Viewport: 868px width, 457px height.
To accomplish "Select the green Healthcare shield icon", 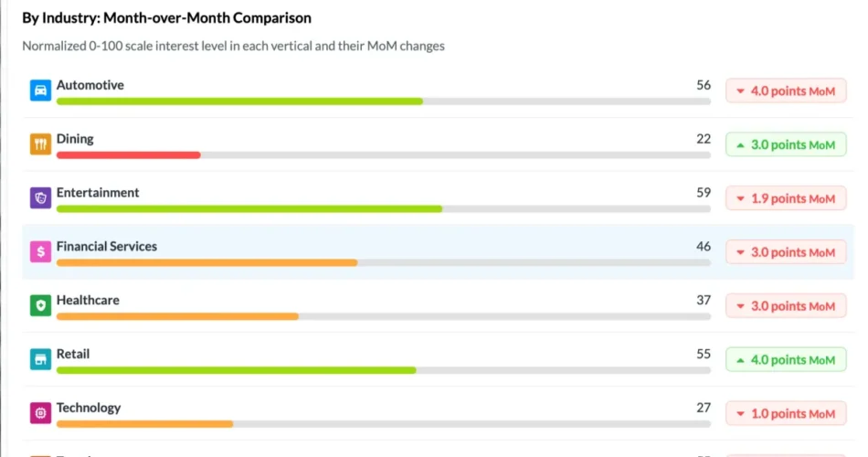I will click(x=40, y=305).
